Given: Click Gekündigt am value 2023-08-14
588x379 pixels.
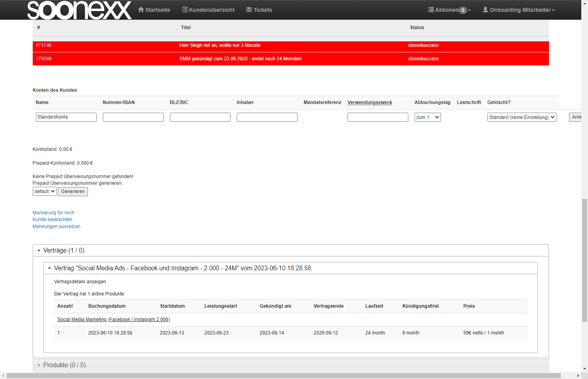Looking at the screenshot, I should click(x=272, y=333).
